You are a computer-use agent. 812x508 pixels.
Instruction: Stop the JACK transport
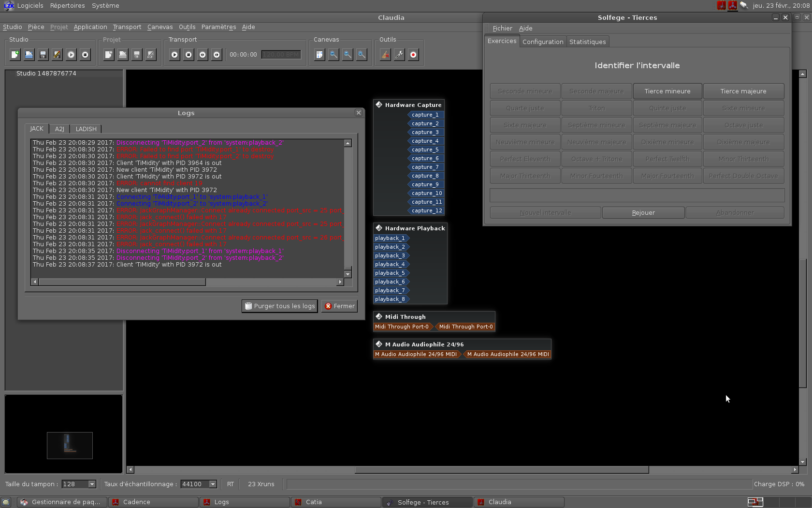pyautogui.click(x=188, y=55)
